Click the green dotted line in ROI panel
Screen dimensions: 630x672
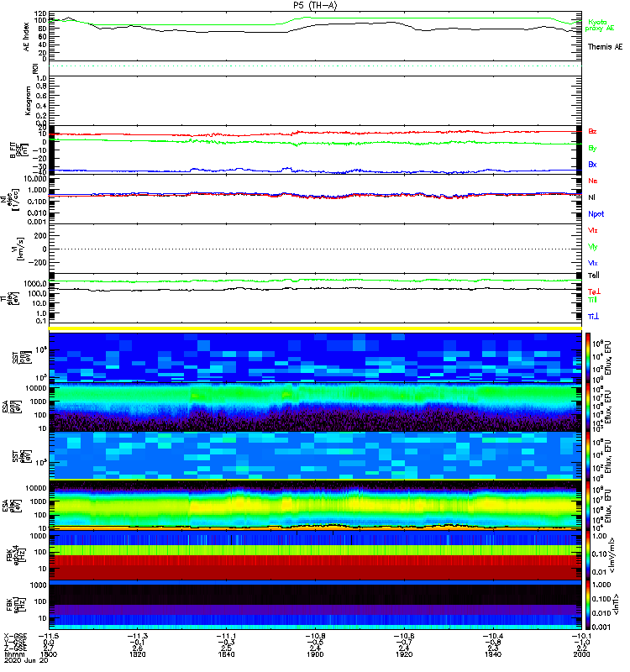pyautogui.click(x=315, y=66)
